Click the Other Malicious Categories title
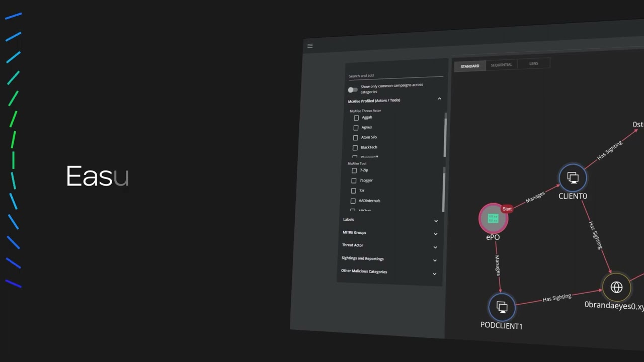Viewport: 644px width, 362px height. click(x=364, y=271)
